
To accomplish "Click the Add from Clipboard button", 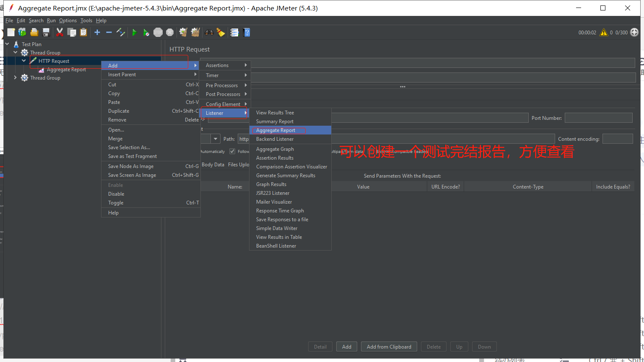I will pos(389,347).
